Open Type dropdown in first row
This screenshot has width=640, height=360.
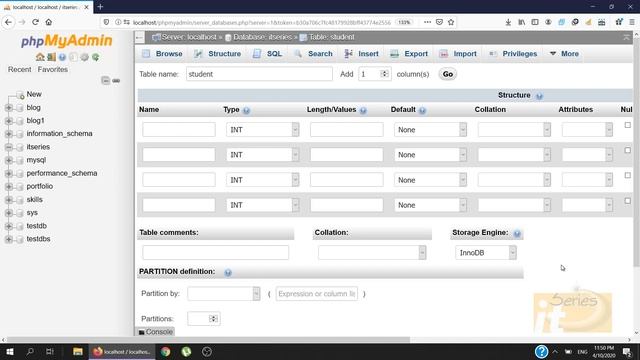tap(262, 130)
